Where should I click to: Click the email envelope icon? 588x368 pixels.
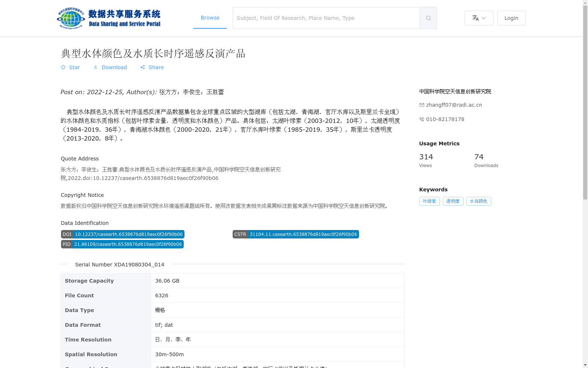[422, 105]
